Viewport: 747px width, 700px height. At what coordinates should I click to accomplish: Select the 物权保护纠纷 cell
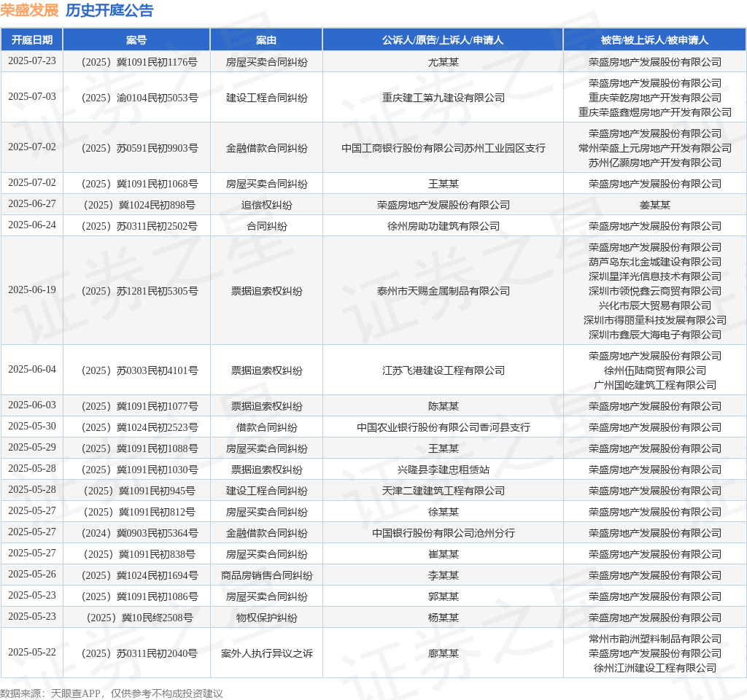(x=266, y=618)
